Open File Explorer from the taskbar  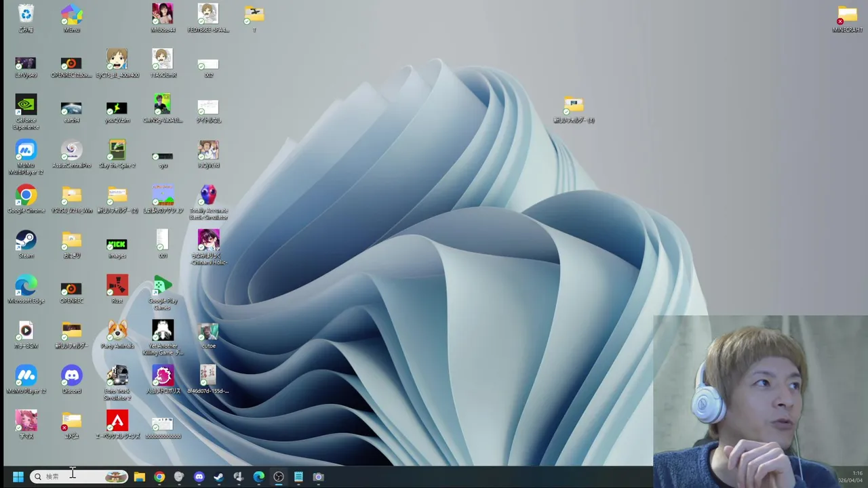coord(140,477)
